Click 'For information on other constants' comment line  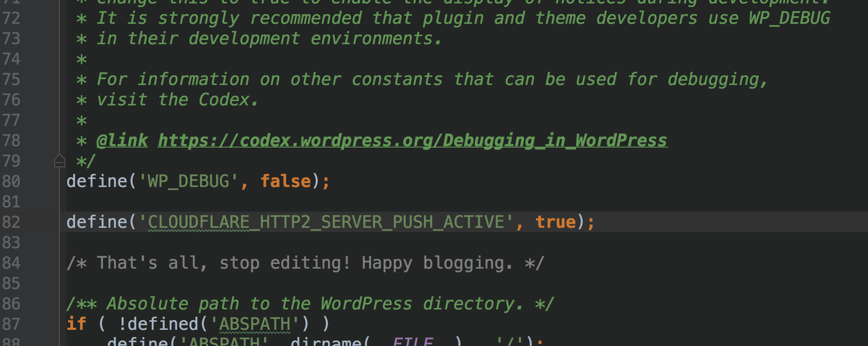(432, 79)
